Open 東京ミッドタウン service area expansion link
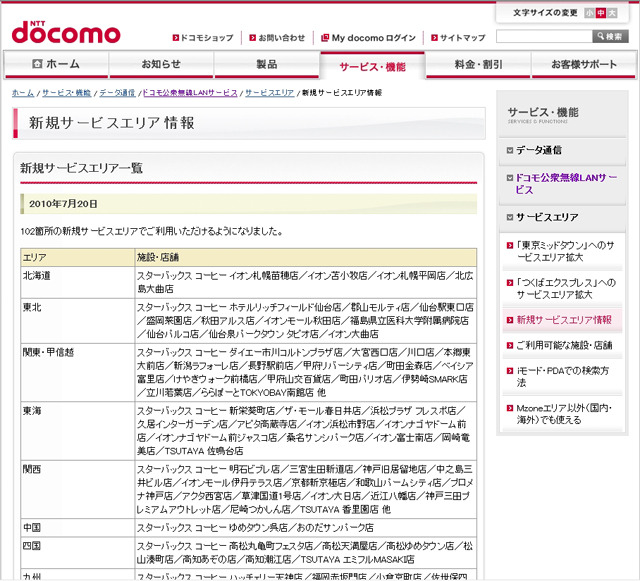Image resolution: width=640 pixels, height=581 pixels. click(x=565, y=252)
